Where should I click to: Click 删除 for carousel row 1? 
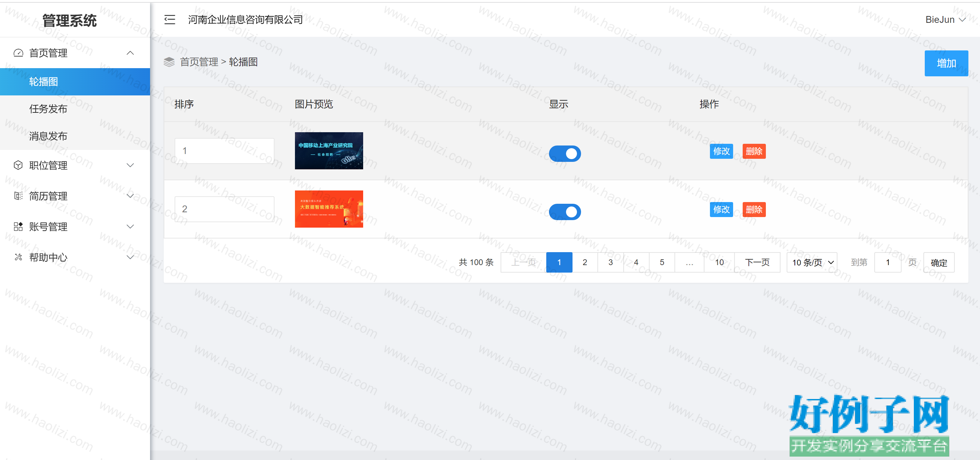point(754,151)
